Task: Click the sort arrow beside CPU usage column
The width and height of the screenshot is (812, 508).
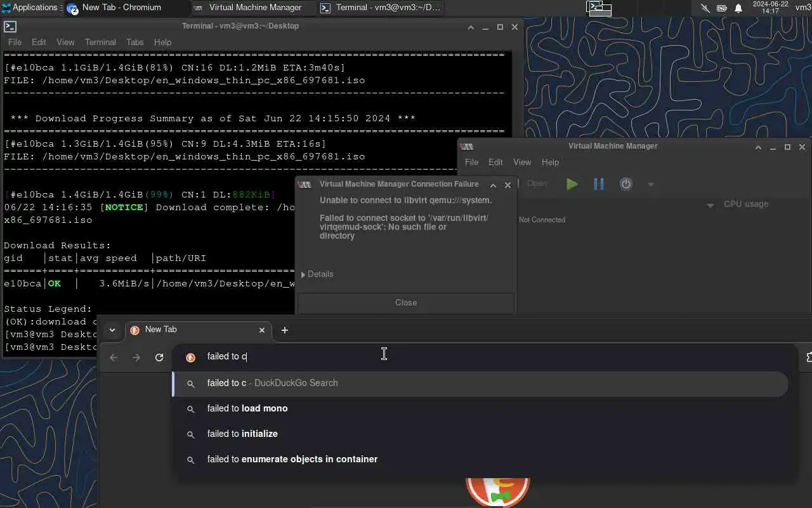Action: pyautogui.click(x=710, y=205)
